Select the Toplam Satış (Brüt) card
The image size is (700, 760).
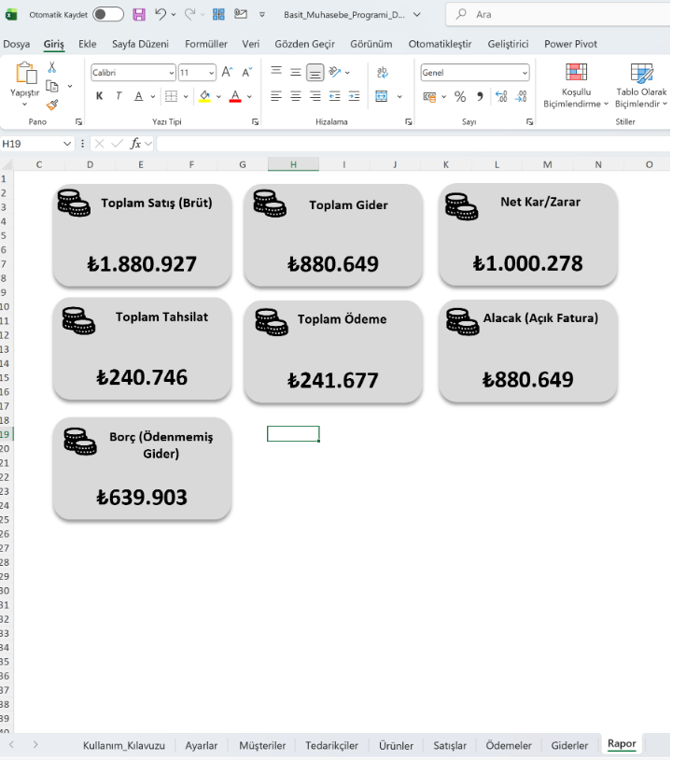pyautogui.click(x=142, y=235)
